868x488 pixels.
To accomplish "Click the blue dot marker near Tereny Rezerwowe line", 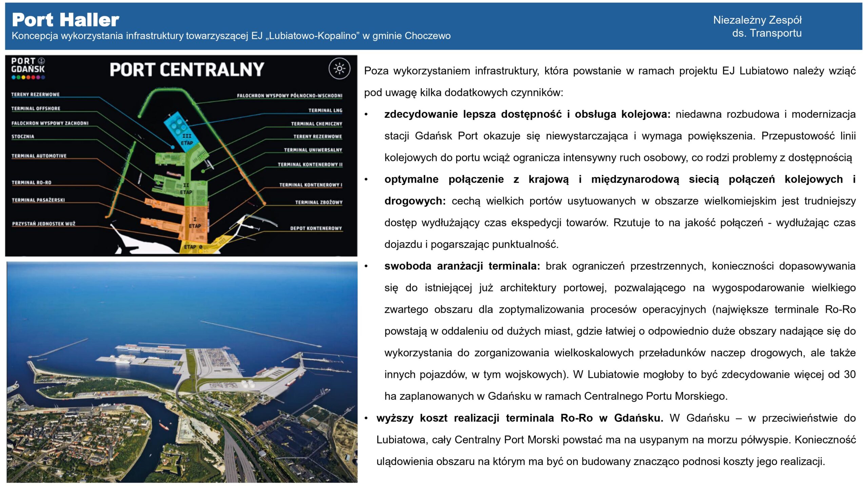I will (x=173, y=147).
